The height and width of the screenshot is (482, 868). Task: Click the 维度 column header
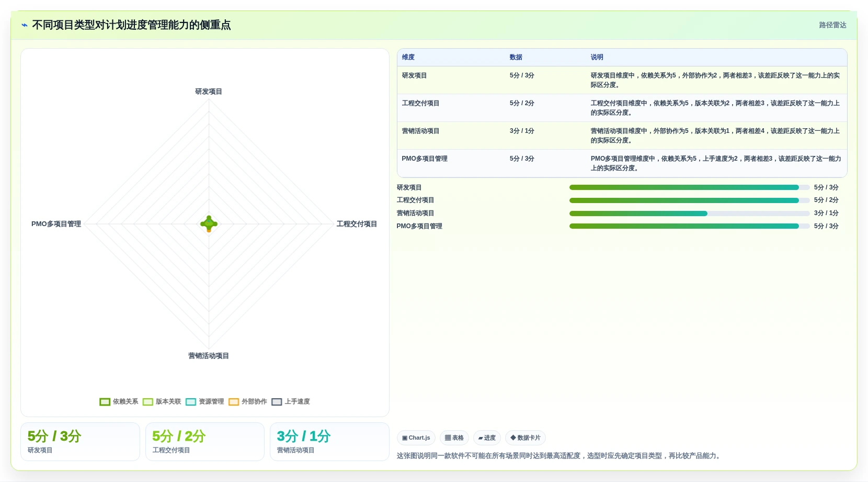(408, 57)
